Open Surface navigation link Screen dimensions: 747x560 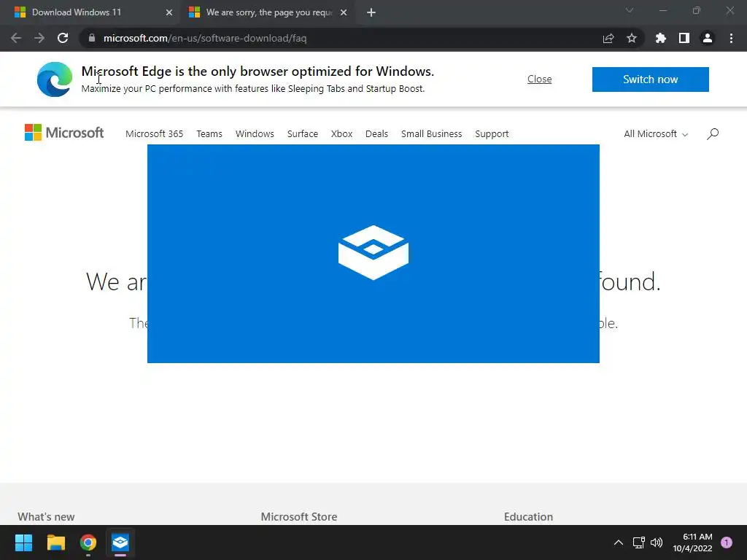pos(303,134)
